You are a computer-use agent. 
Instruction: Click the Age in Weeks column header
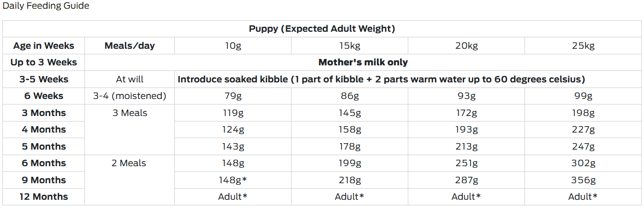(x=44, y=46)
